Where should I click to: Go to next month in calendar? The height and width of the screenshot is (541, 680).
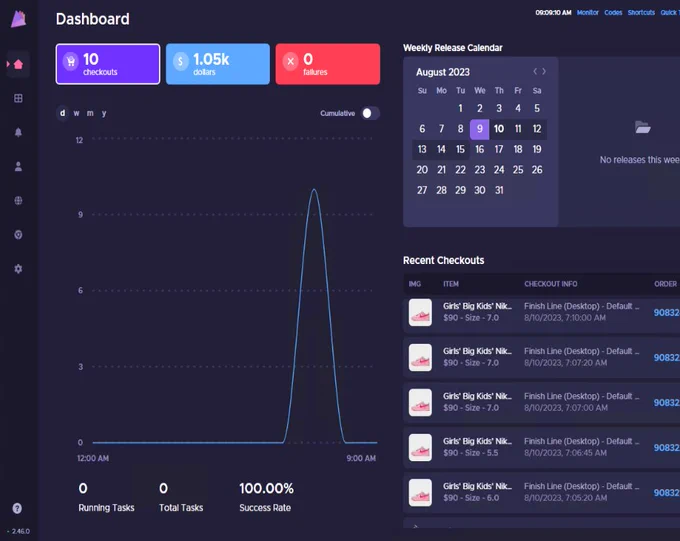pyautogui.click(x=544, y=71)
